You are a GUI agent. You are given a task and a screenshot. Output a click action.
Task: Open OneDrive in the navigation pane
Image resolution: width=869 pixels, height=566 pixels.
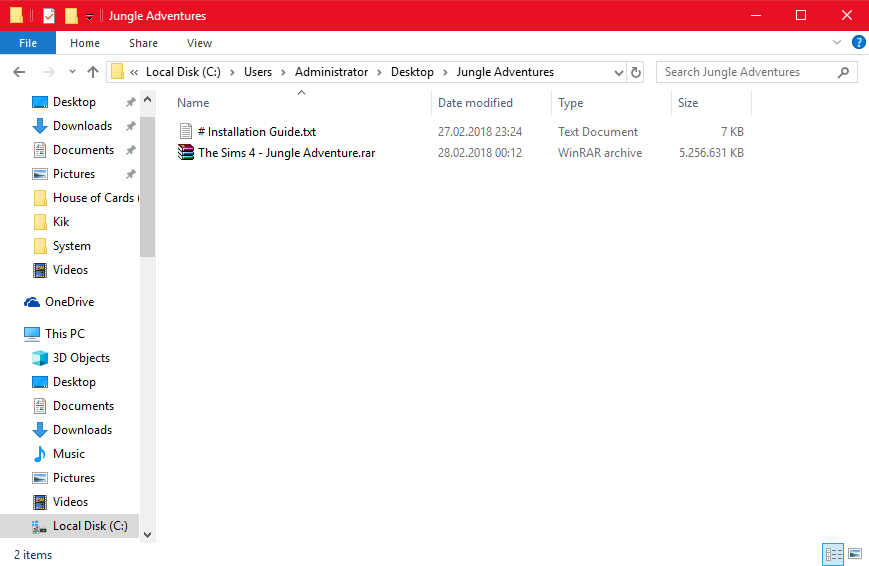tap(69, 302)
